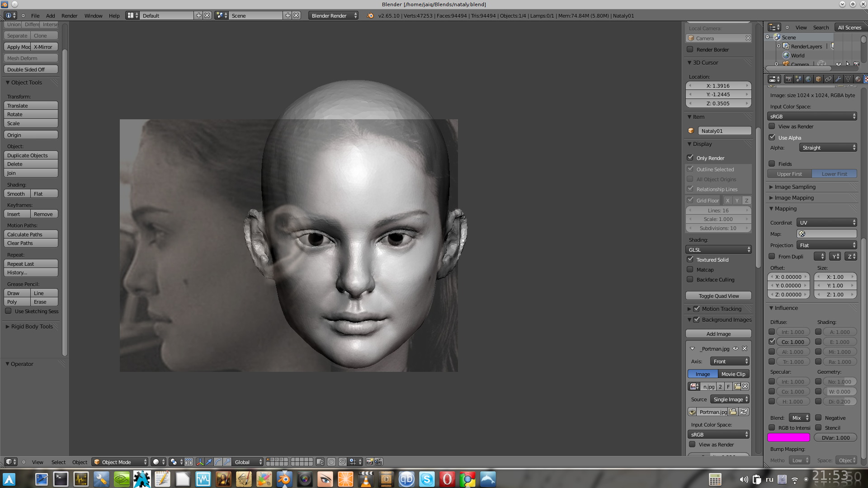Open the Material properties tab icon
The width and height of the screenshot is (868, 488).
pyautogui.click(x=858, y=79)
